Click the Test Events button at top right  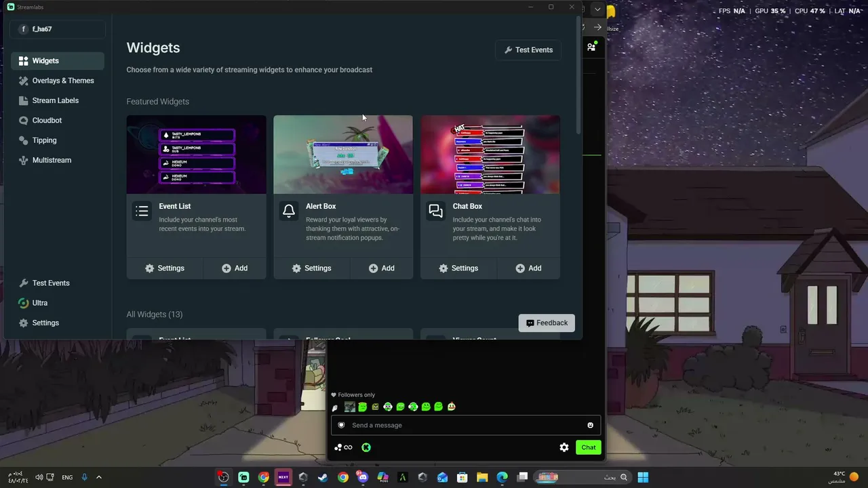point(528,50)
